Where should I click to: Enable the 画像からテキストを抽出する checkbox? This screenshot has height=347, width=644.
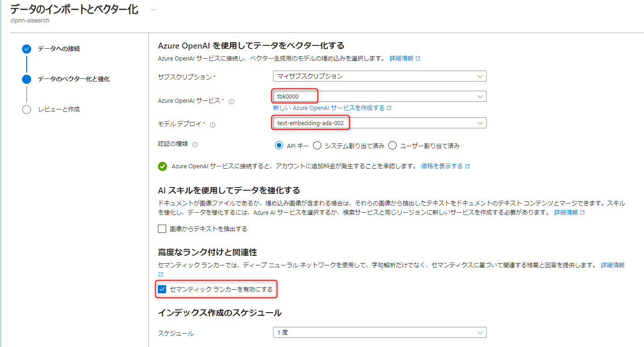click(x=162, y=228)
